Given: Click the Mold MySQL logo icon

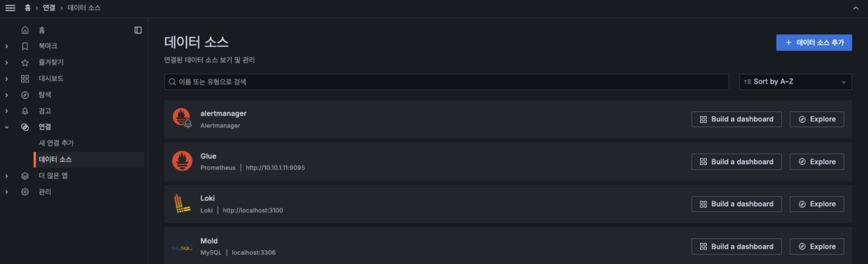Looking at the screenshot, I should 182,247.
